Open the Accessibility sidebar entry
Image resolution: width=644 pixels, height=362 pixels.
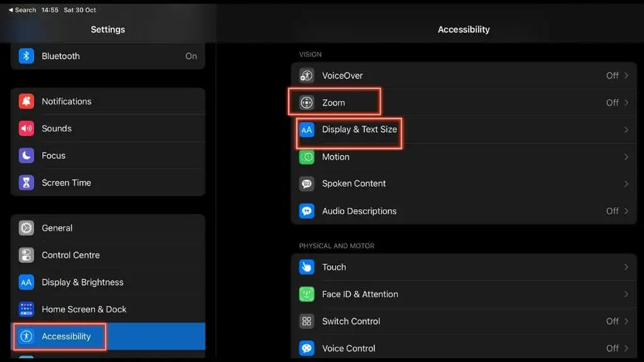[x=108, y=336]
